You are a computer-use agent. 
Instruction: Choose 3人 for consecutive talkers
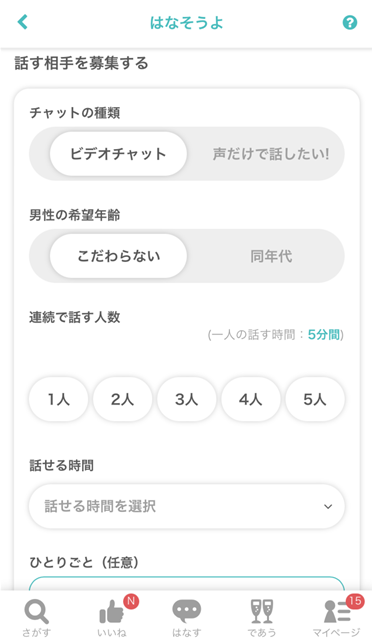[187, 399]
